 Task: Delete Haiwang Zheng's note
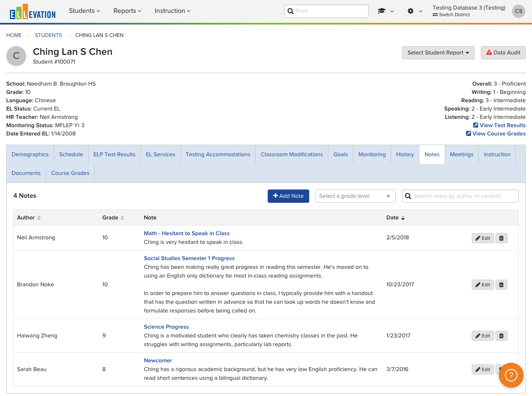point(501,336)
